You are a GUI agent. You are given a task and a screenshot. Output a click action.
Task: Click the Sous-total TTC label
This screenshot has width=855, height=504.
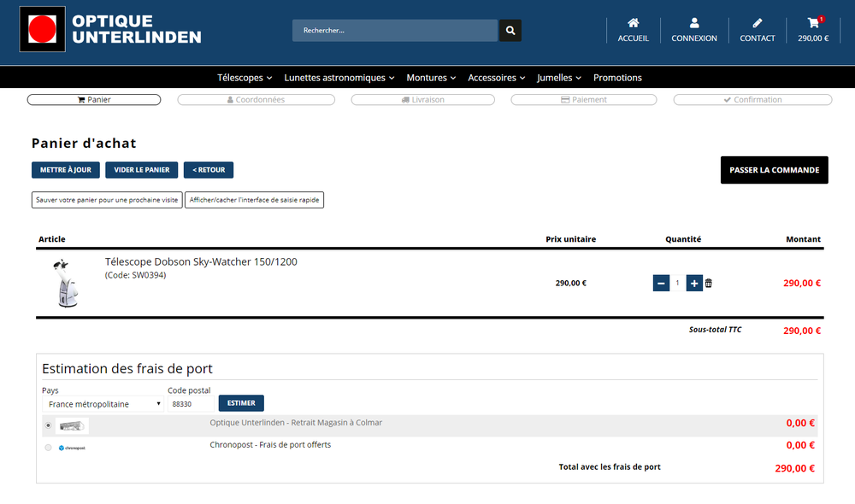(715, 330)
